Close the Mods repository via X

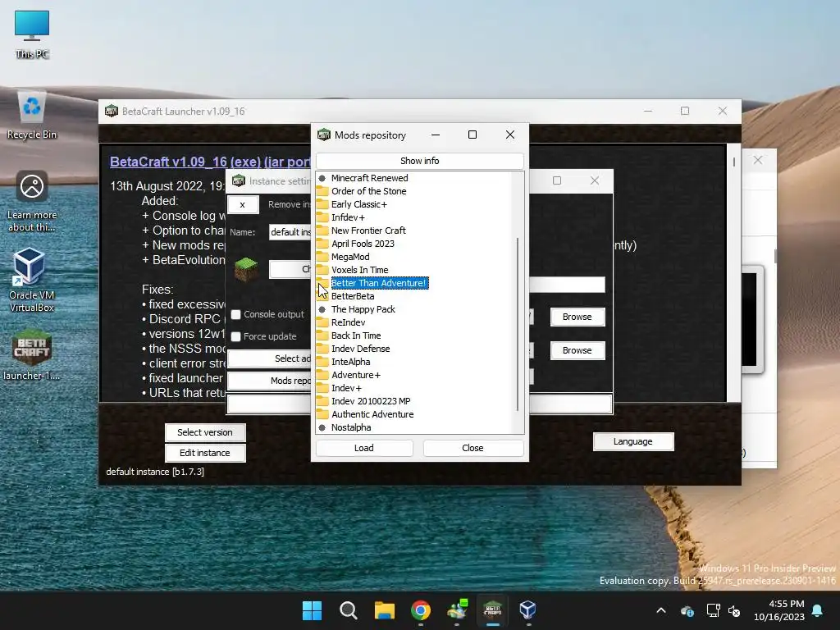(510, 135)
